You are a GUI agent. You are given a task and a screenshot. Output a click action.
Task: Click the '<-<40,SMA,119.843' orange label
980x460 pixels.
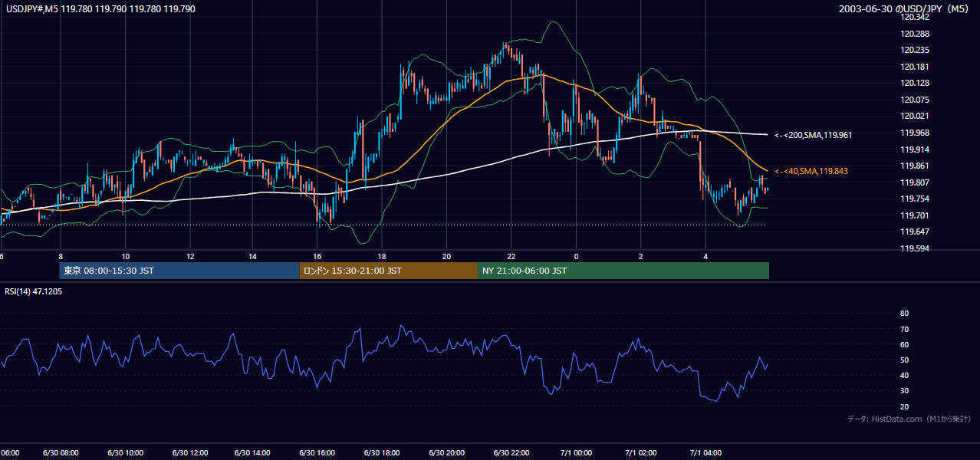pyautogui.click(x=811, y=171)
